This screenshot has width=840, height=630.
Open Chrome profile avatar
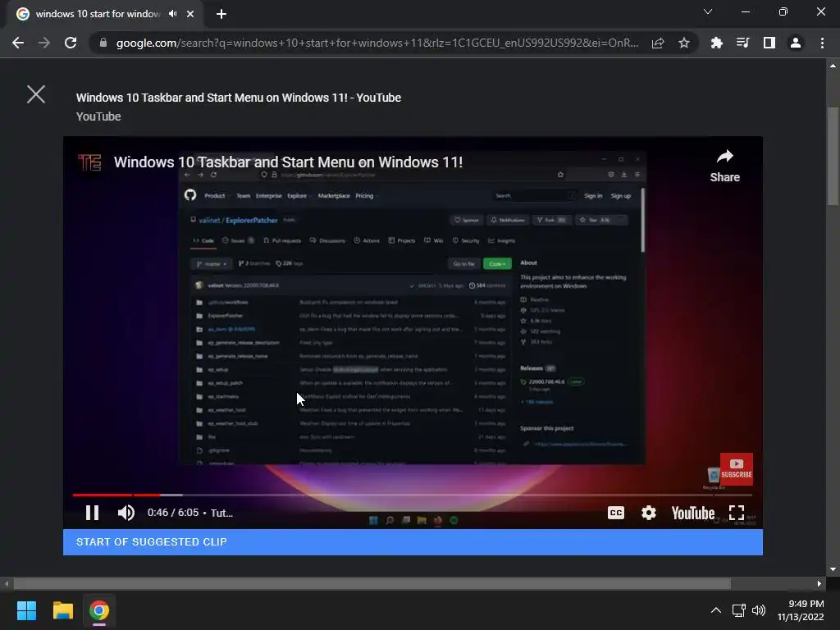796,43
